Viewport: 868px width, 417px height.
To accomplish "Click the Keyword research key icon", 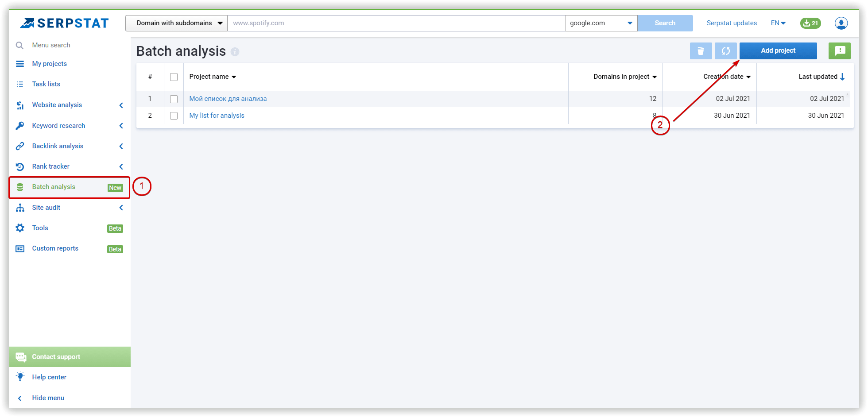I will click(x=20, y=126).
